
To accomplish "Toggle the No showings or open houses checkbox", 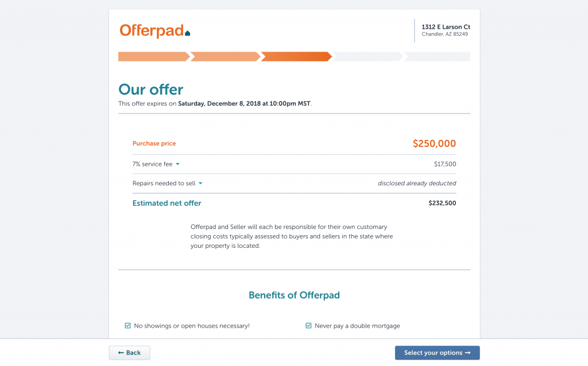I will click(127, 325).
